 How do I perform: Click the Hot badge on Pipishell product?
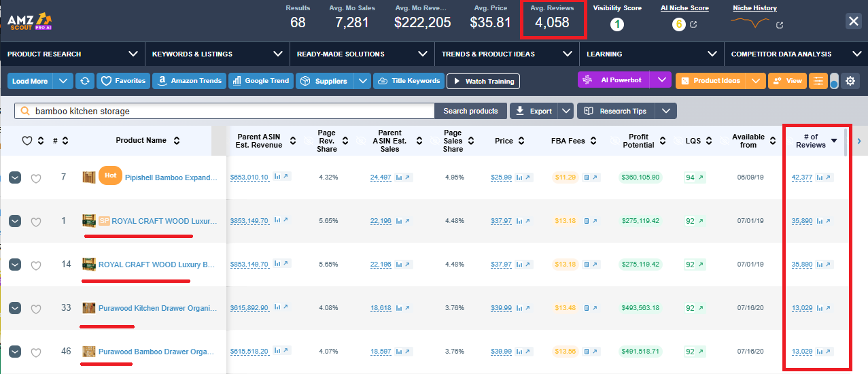pos(110,175)
